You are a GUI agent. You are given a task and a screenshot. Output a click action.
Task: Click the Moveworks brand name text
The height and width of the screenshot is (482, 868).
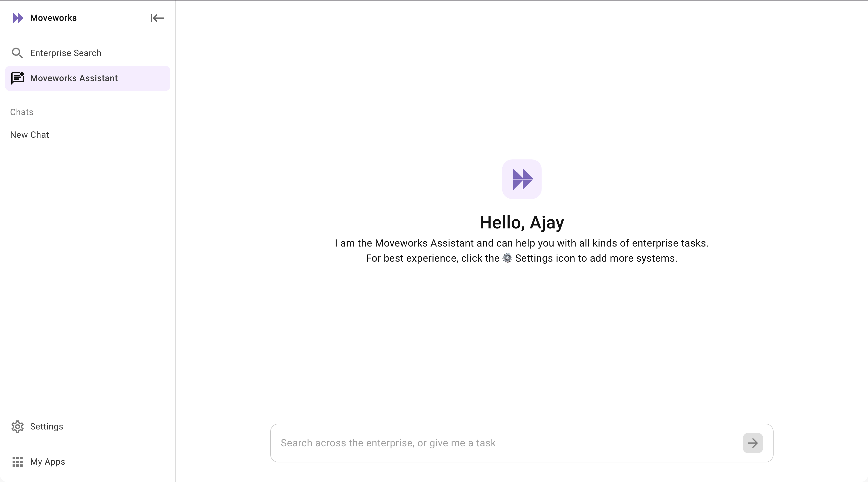point(53,18)
